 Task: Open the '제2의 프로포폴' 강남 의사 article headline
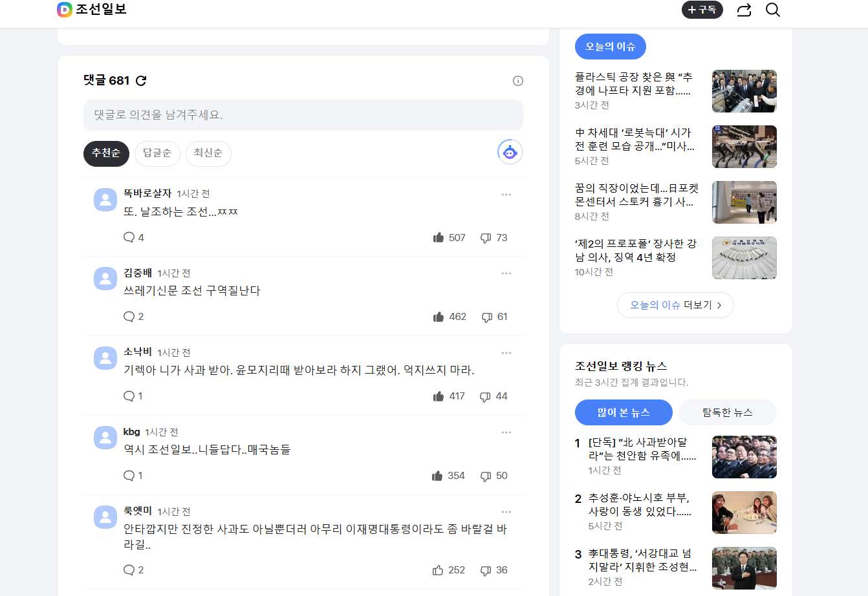tap(636, 251)
